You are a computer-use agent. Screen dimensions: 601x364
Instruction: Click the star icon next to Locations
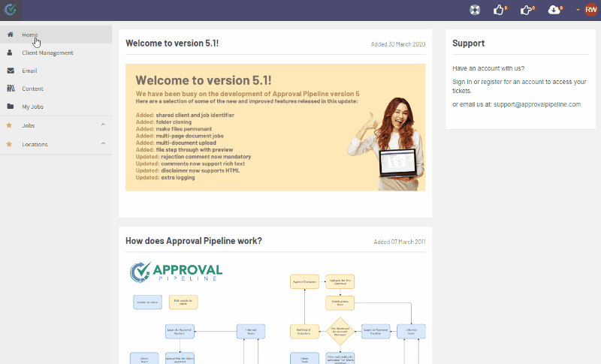pyautogui.click(x=9, y=144)
